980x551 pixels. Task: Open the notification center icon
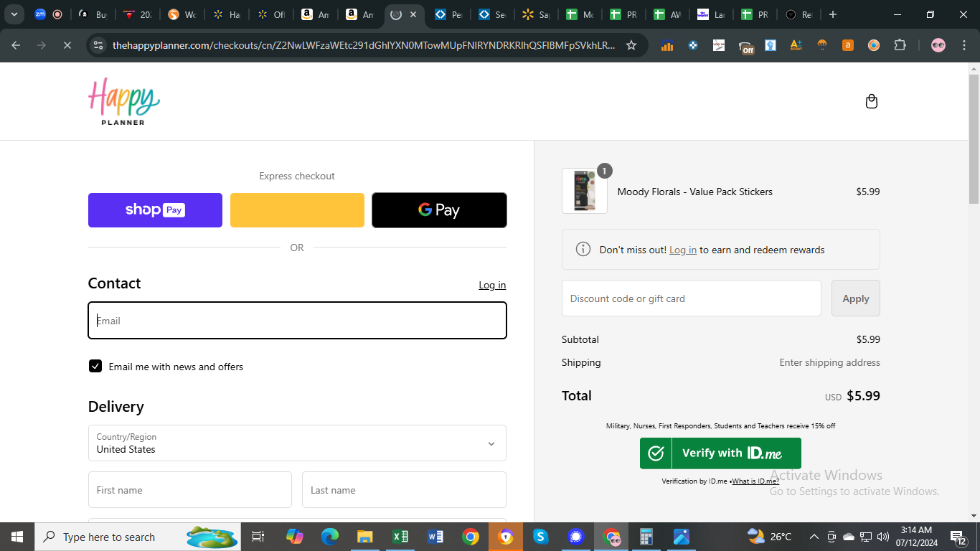(x=958, y=537)
